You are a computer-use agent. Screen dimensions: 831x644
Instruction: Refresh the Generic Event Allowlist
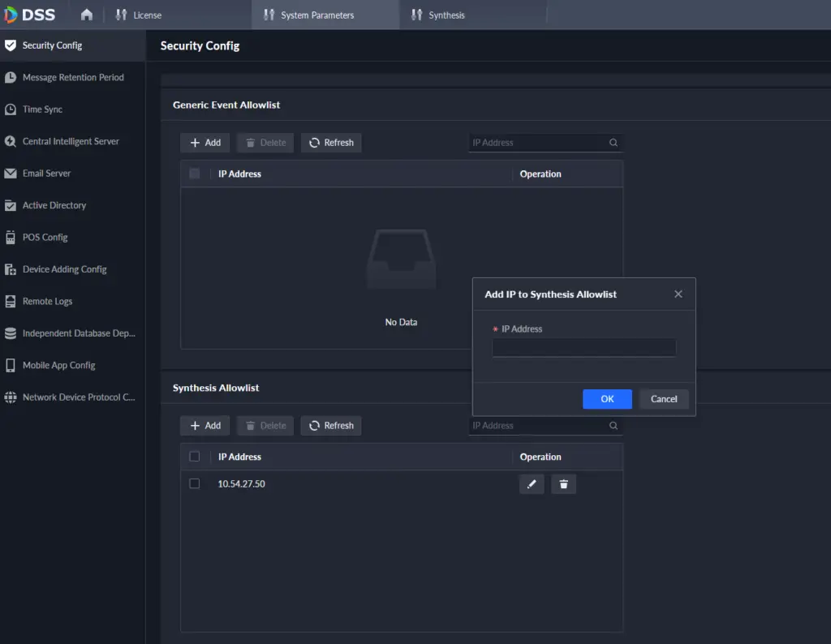[330, 142]
